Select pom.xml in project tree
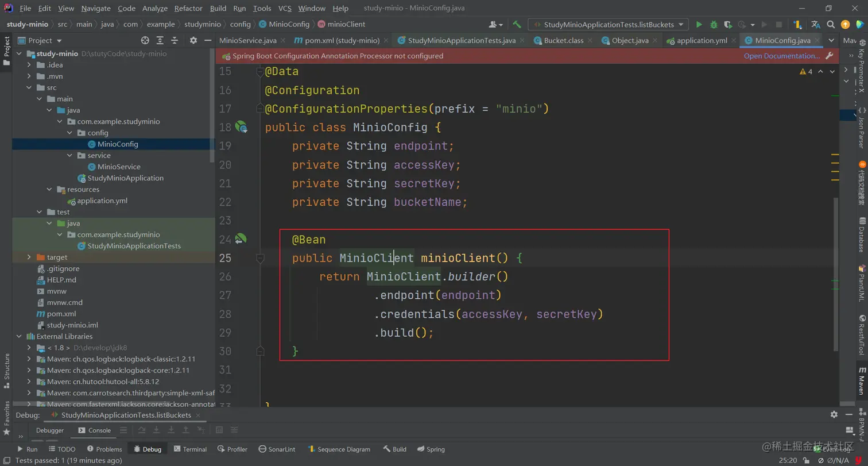Image resolution: width=868 pixels, height=466 pixels. 61,314
